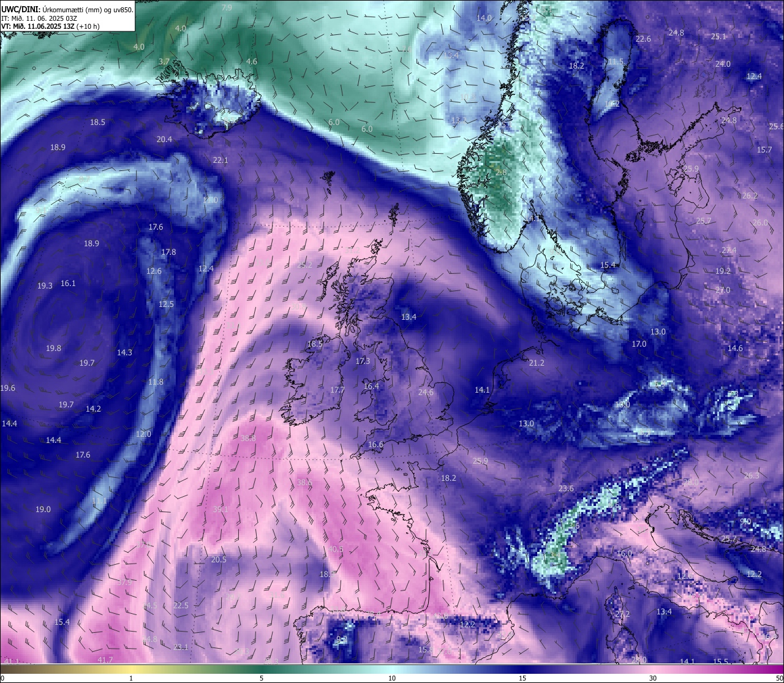Click the 16.6 value label
The height and width of the screenshot is (683, 784).
[375, 445]
